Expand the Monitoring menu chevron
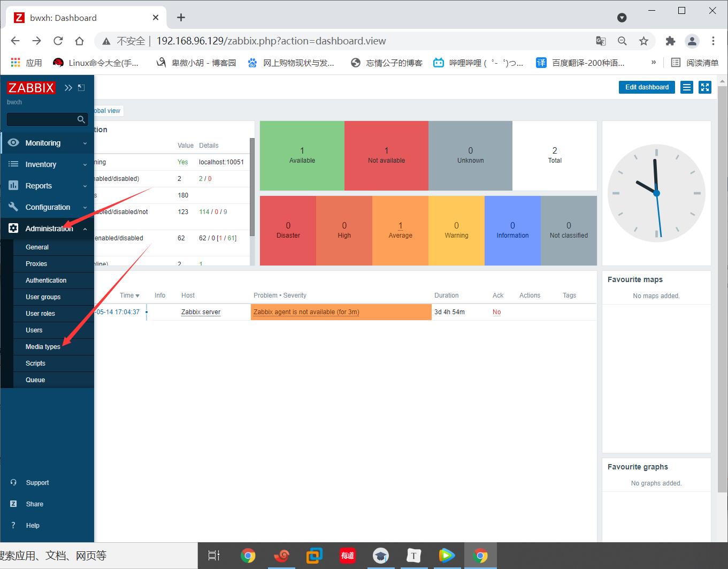 click(x=85, y=143)
